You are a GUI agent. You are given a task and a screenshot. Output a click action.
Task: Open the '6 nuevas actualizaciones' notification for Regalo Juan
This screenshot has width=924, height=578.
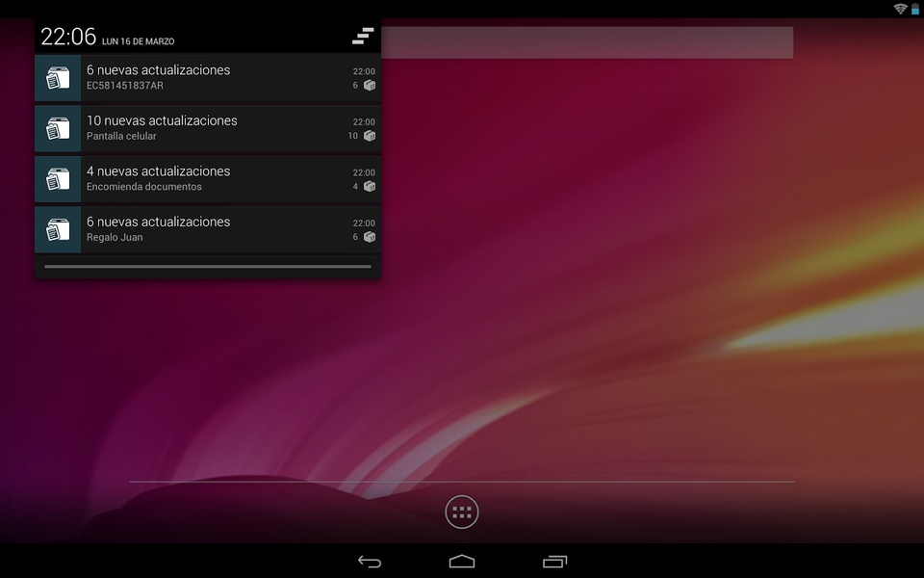[x=208, y=230]
